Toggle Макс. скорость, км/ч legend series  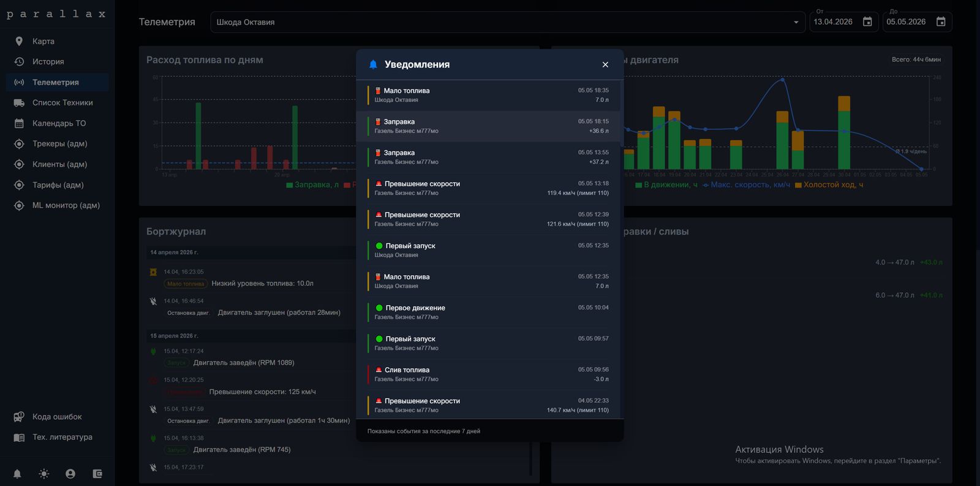pos(746,184)
